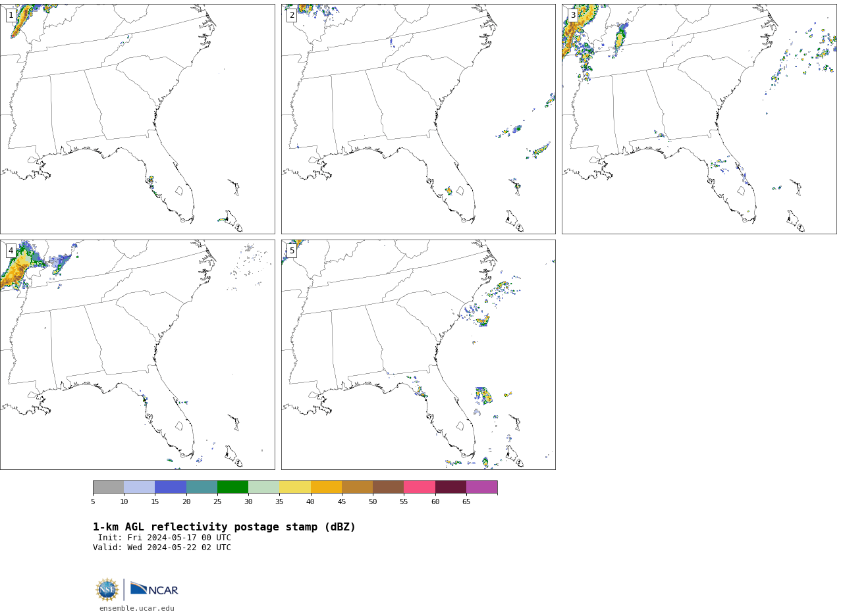Click the member label box numbered 4
Screen dimensions: 843x616
pos(11,251)
